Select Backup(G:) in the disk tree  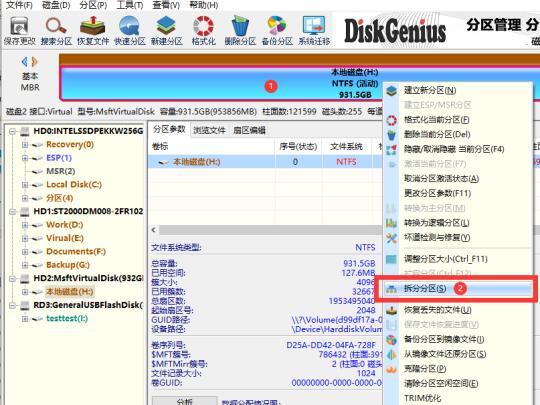coord(68,265)
